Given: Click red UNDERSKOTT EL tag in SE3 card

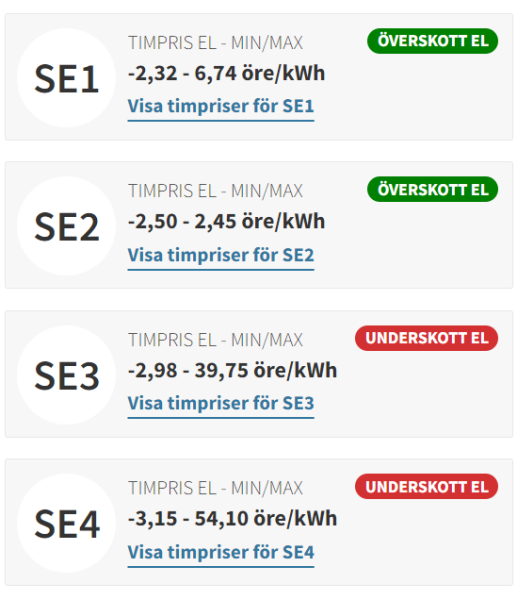Looking at the screenshot, I should (x=426, y=338).
